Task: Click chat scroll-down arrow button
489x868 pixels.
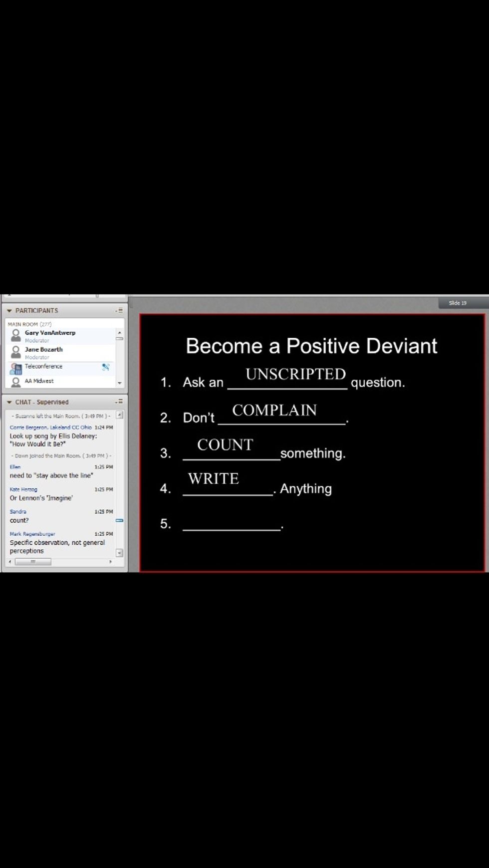Action: pyautogui.click(x=119, y=553)
